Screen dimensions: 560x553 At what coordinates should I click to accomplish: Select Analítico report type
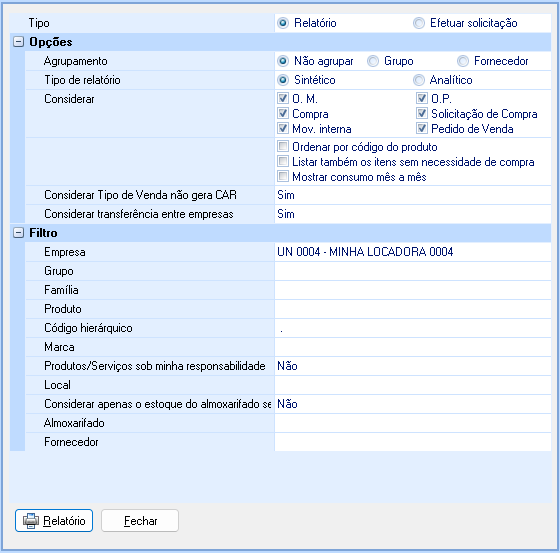(x=419, y=80)
